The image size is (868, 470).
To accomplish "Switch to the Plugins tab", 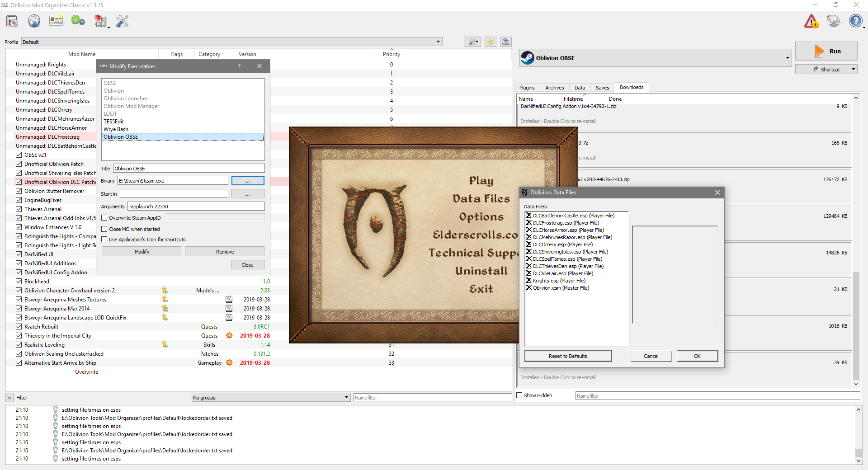I will (x=527, y=88).
